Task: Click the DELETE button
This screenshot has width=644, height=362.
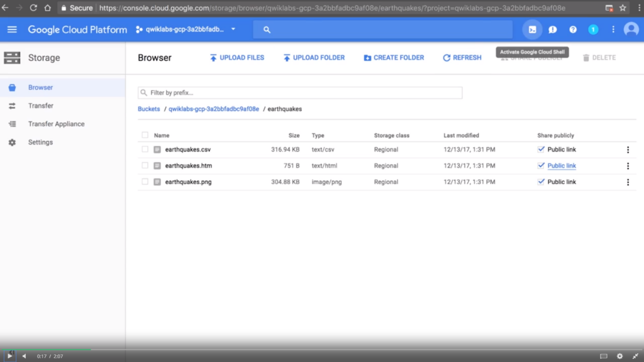Action: (x=599, y=58)
